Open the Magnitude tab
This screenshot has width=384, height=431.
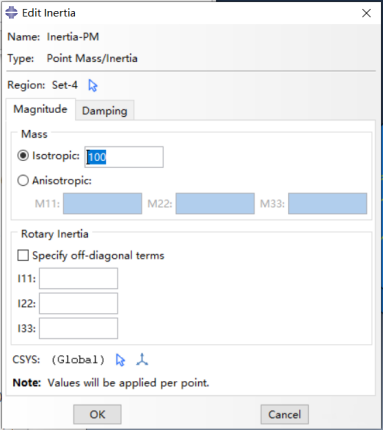(40, 109)
